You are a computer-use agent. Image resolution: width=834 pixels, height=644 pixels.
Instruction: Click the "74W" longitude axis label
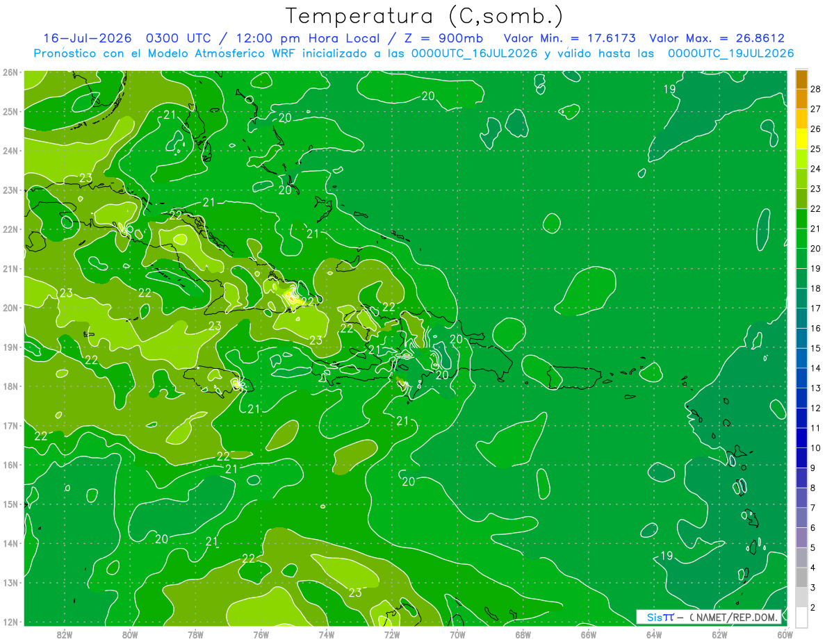pos(326,634)
